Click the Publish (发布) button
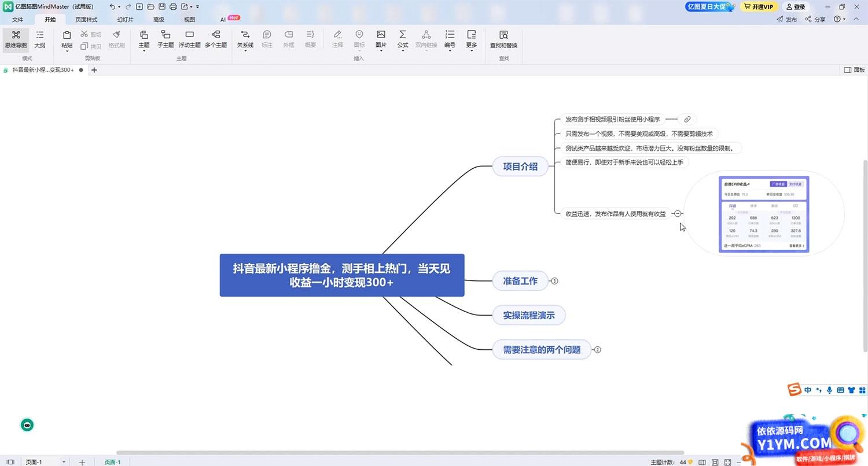 coord(787,19)
